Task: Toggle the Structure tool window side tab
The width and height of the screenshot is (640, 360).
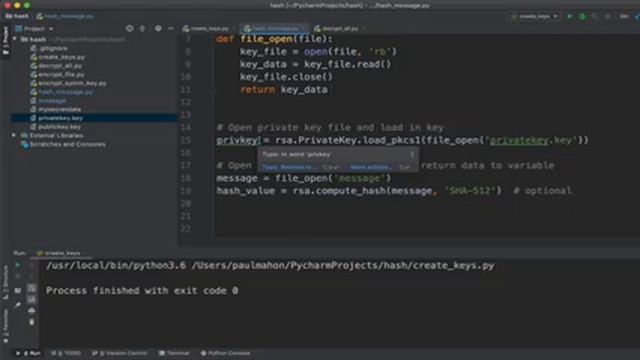Action: (x=5, y=282)
